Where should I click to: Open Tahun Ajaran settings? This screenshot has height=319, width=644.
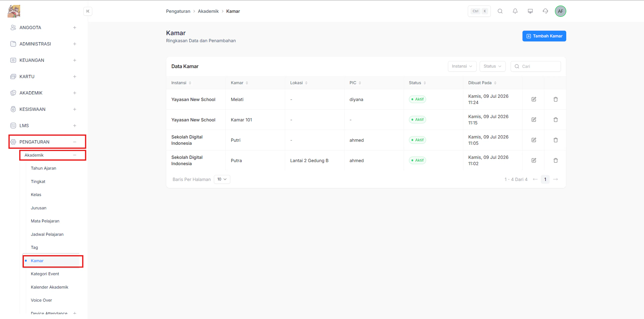click(43, 168)
